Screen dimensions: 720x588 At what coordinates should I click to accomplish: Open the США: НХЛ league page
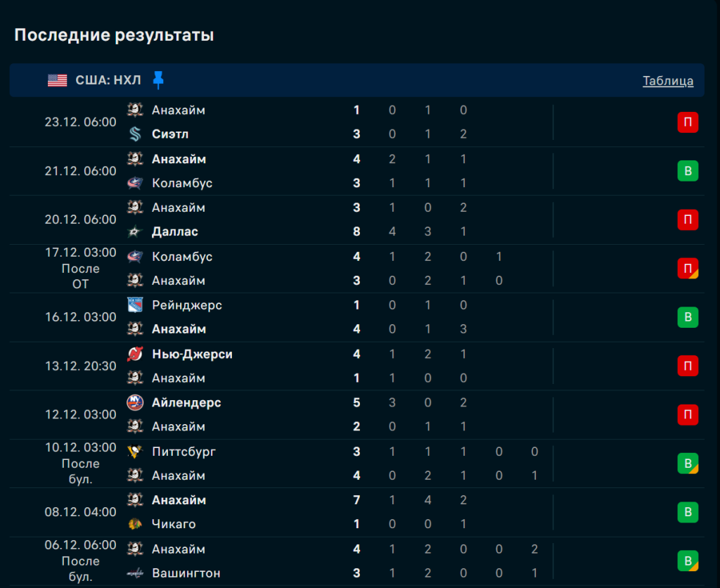coord(108,80)
